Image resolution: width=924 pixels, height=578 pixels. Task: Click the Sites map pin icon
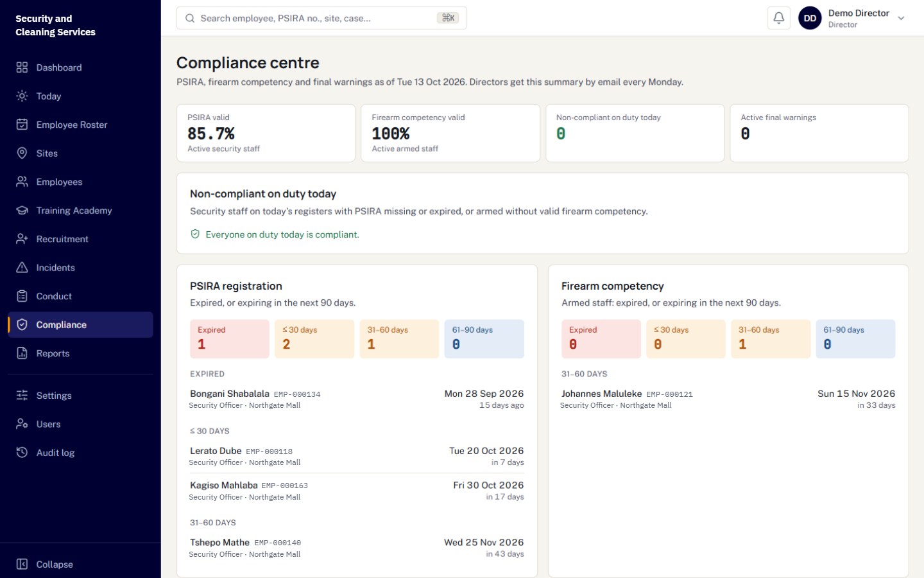(22, 153)
